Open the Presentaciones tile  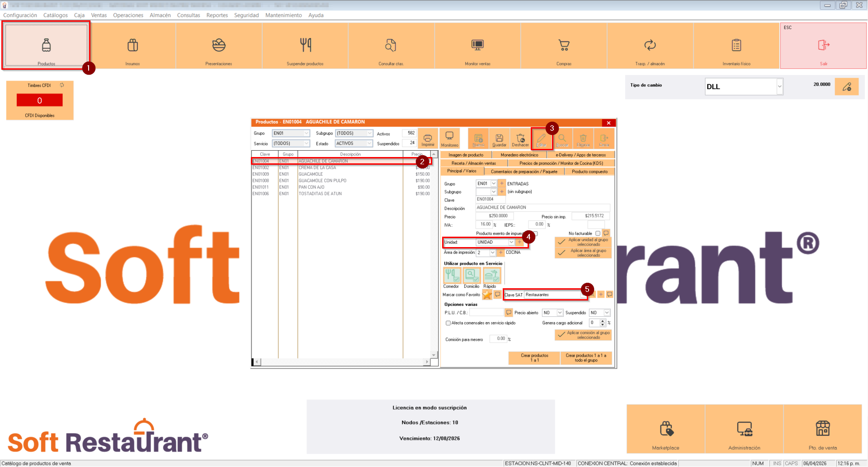click(219, 45)
